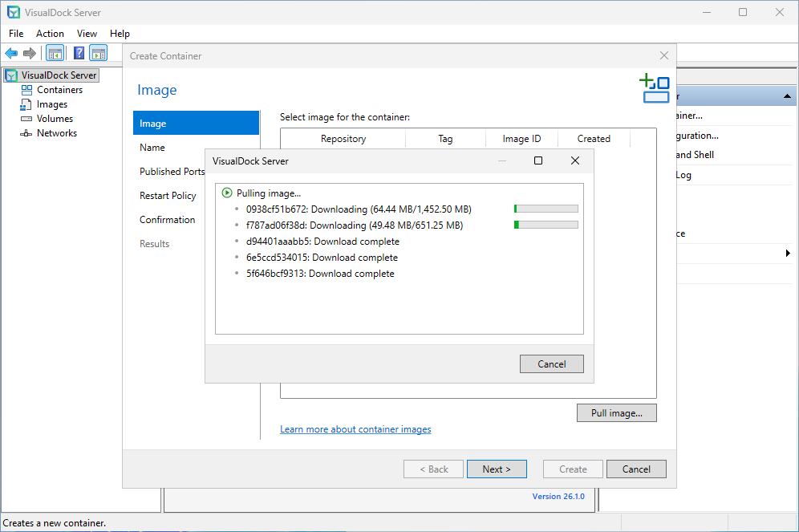Cancel the image pull dialog
The image size is (799, 532).
[552, 363]
